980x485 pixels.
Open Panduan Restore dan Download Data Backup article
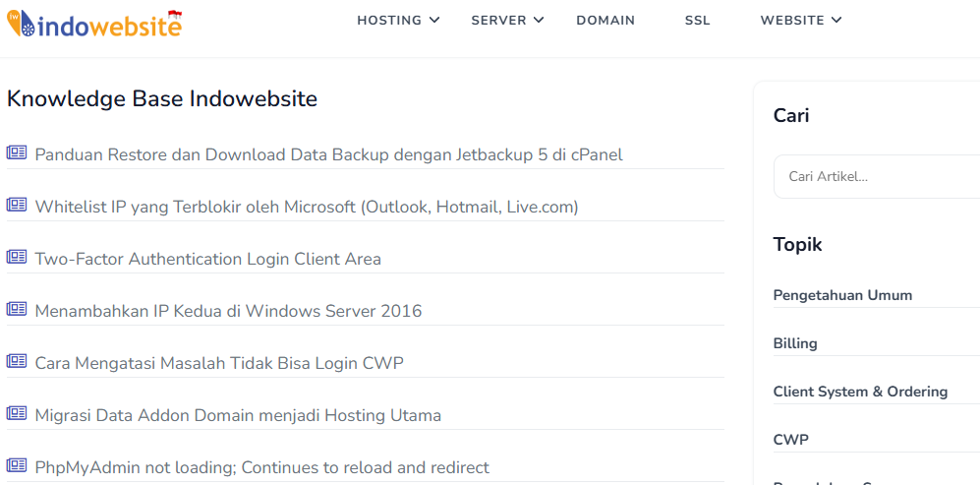pyautogui.click(x=328, y=154)
